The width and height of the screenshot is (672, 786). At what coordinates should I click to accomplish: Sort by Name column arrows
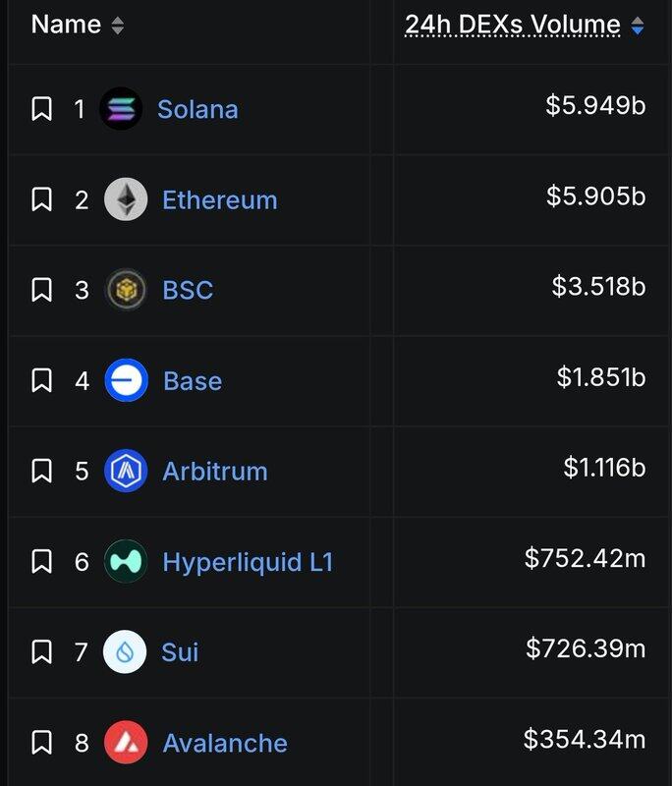(x=118, y=27)
